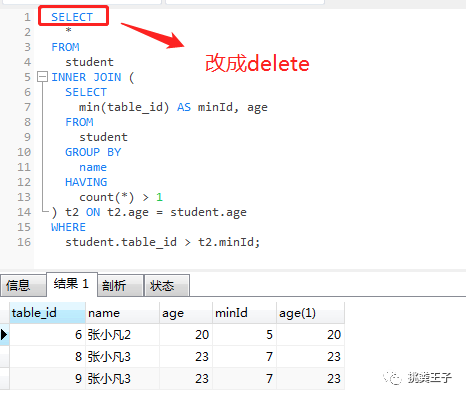The width and height of the screenshot is (466, 398).
Task: Click table_id cell with value 6
Action: point(47,335)
